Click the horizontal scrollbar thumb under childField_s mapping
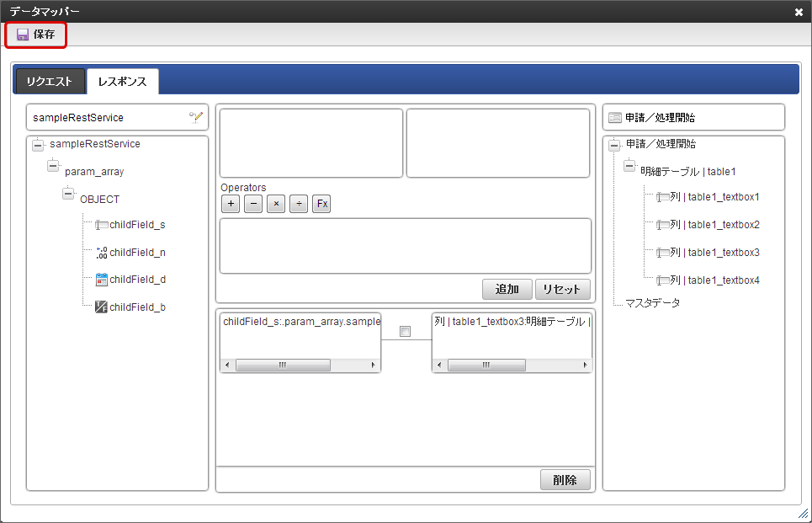Image resolution: width=812 pixels, height=523 pixels. [283, 365]
